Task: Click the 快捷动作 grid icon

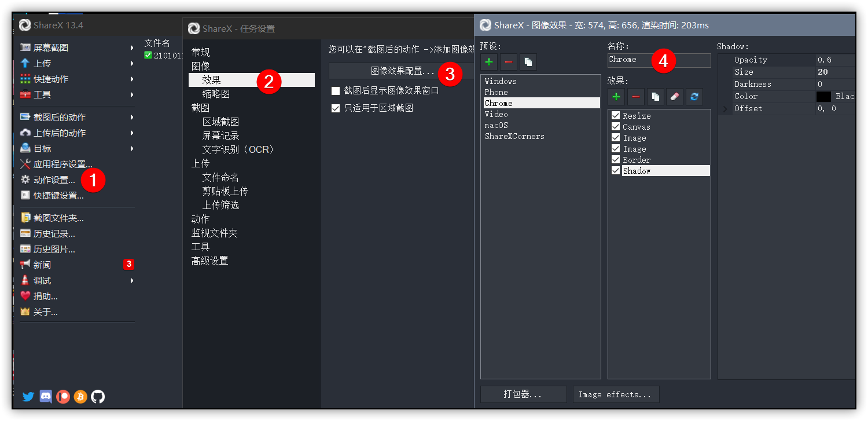Action: coord(25,79)
